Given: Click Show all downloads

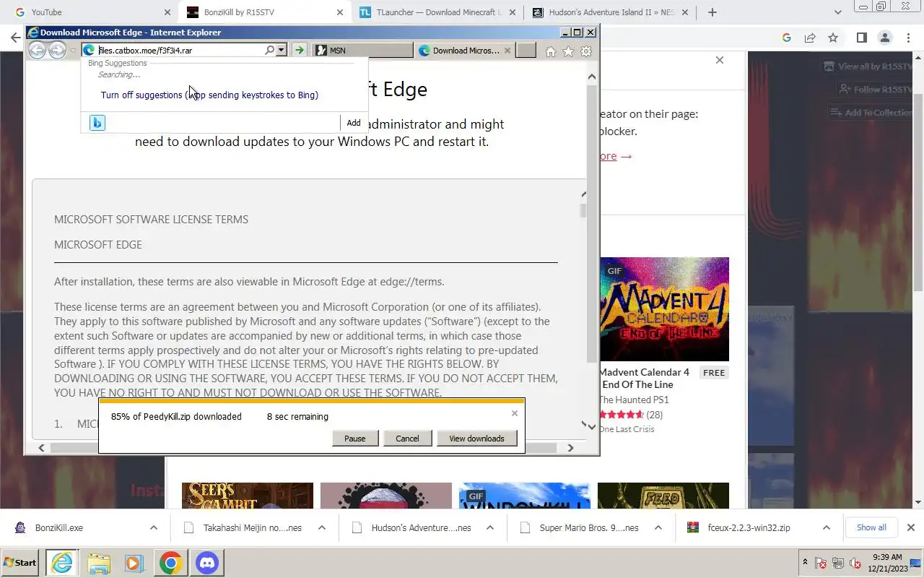Looking at the screenshot, I should pyautogui.click(x=871, y=527).
